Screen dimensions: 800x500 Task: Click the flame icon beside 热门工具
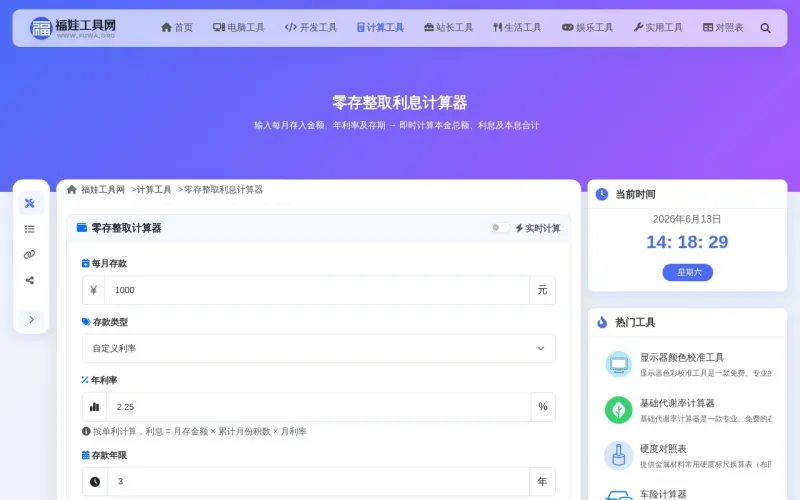tap(602, 322)
